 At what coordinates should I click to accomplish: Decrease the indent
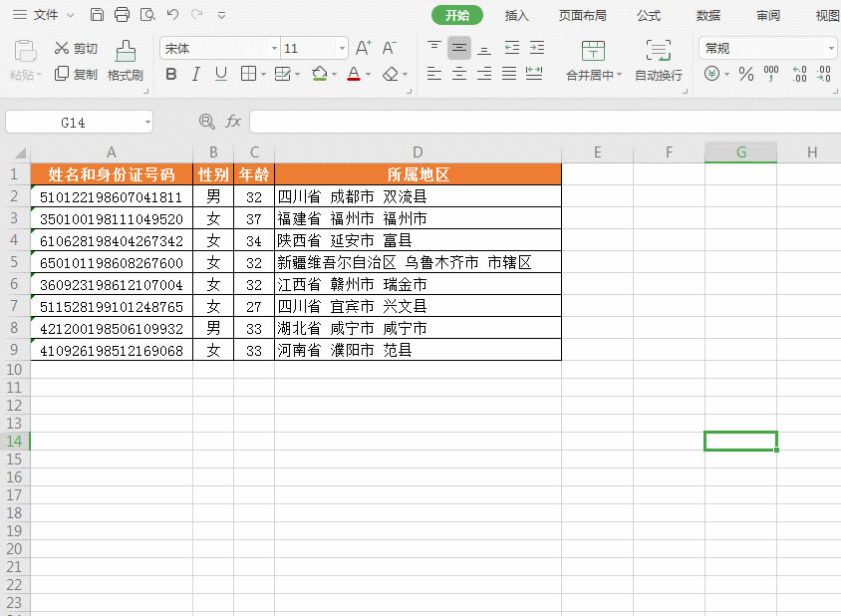(512, 48)
